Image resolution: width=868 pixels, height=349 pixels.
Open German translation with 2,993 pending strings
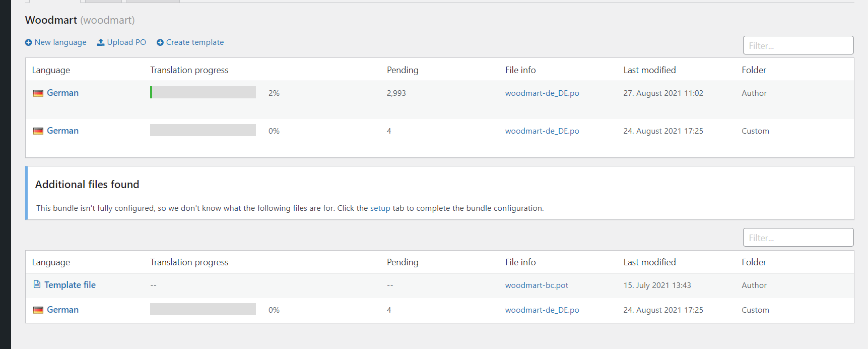pyautogui.click(x=62, y=93)
